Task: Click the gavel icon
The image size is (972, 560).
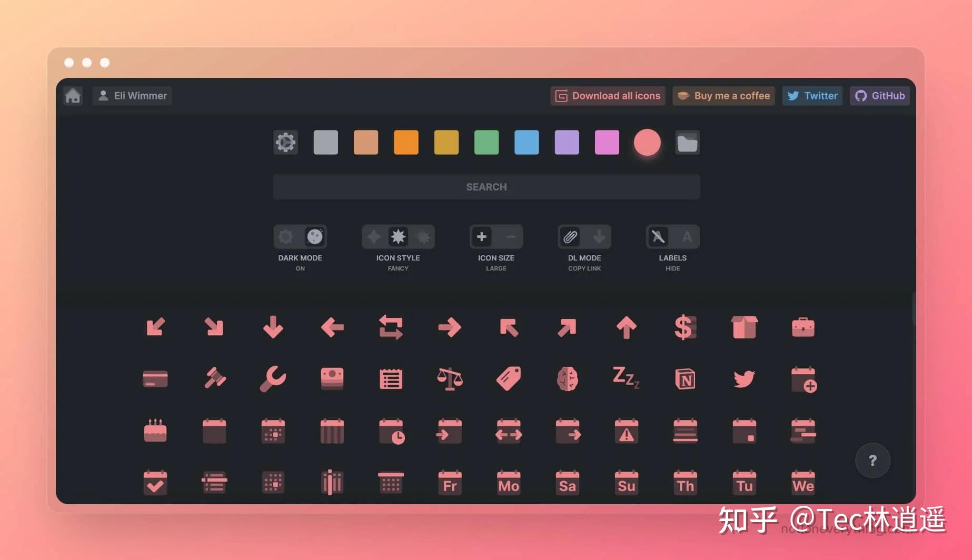Action: point(214,378)
